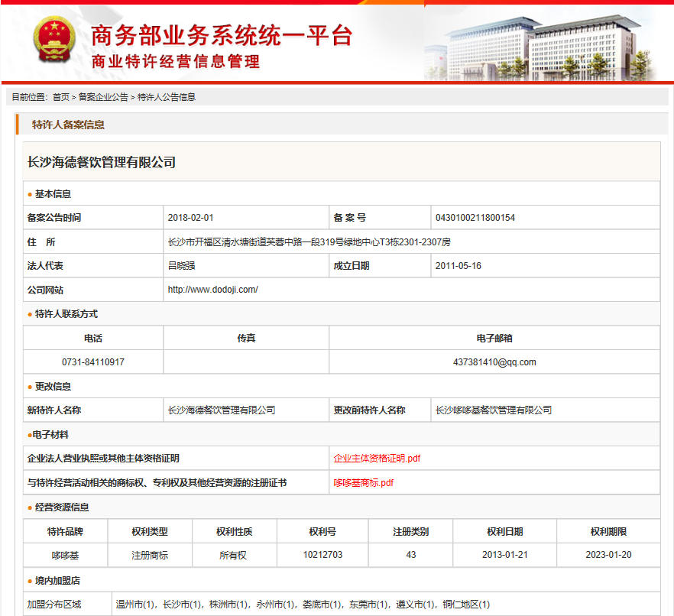Click the 电子材料 section header
Screen dimensions: 674x616
point(50,435)
